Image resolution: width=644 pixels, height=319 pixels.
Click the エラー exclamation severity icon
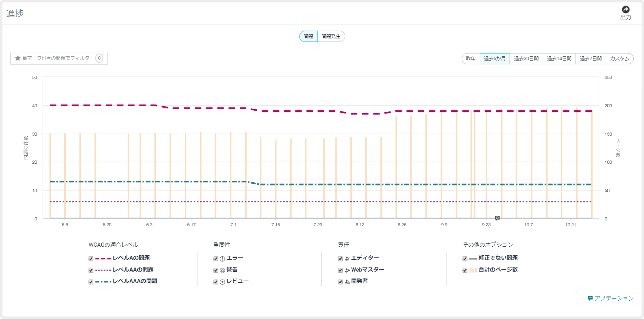click(222, 259)
